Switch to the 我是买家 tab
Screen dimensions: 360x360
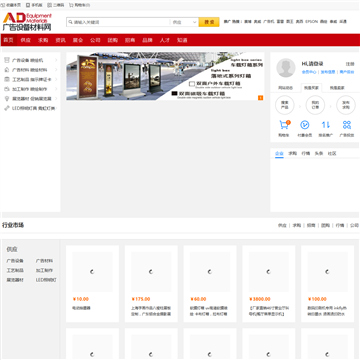311,88
